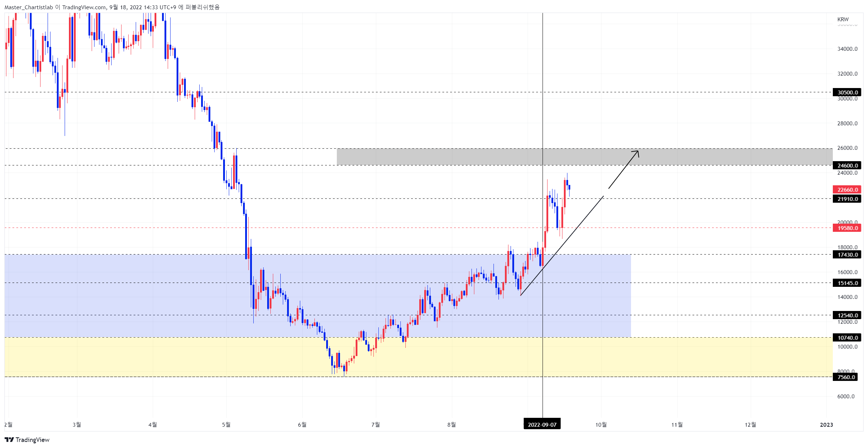Click the 21910.0 price level label
This screenshot has height=448, width=868.
point(847,199)
